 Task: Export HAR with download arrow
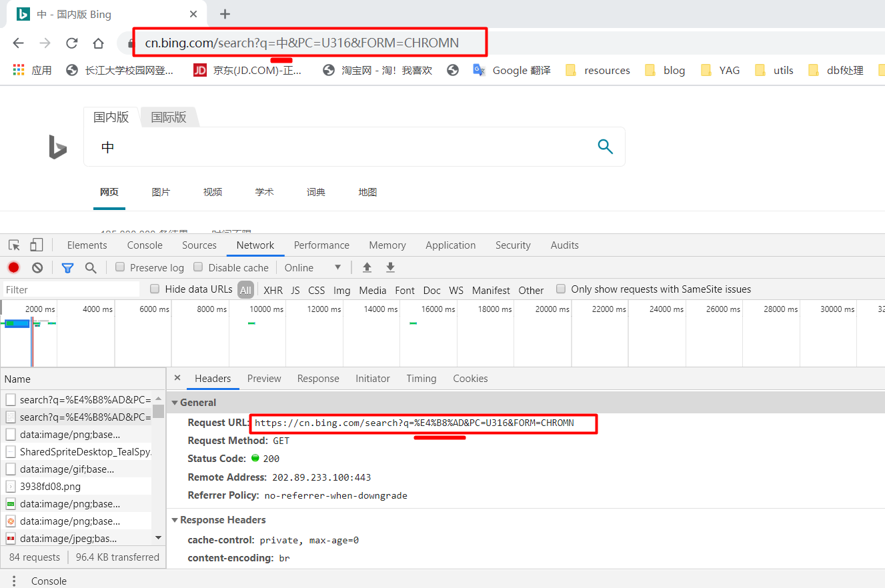[391, 267]
